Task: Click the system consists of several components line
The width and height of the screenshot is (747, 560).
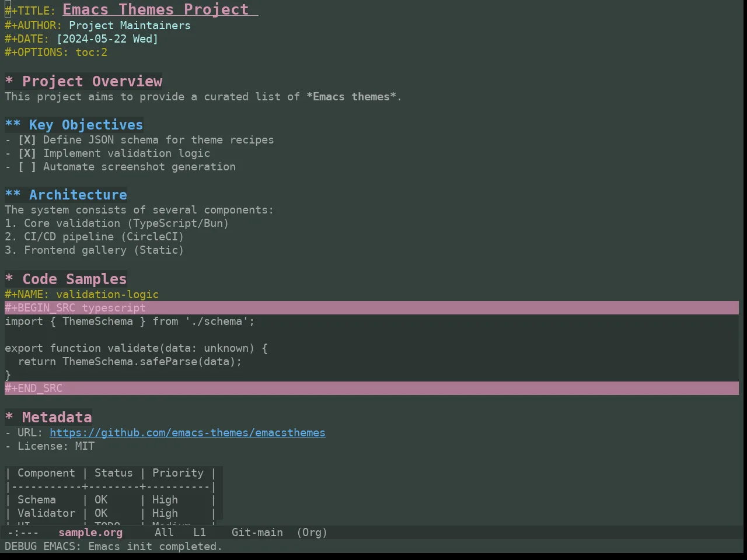Action: (139, 210)
